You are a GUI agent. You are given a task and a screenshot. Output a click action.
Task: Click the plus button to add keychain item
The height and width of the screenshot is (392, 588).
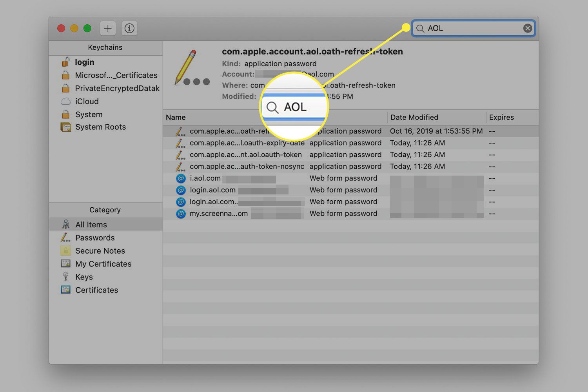108,28
